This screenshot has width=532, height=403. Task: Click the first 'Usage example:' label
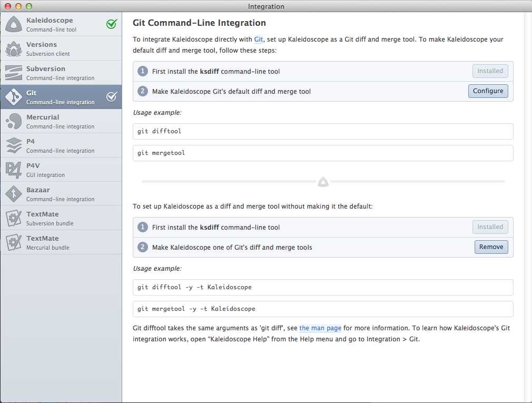click(157, 113)
